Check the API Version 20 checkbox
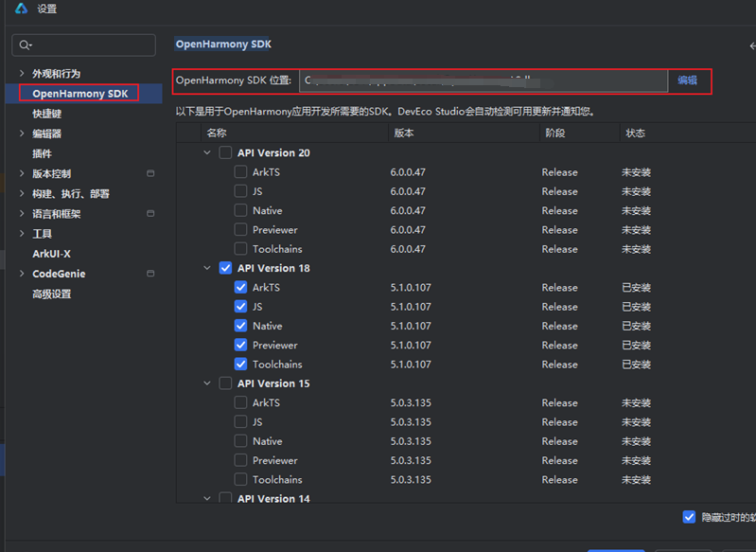The height and width of the screenshot is (552, 756). [225, 153]
